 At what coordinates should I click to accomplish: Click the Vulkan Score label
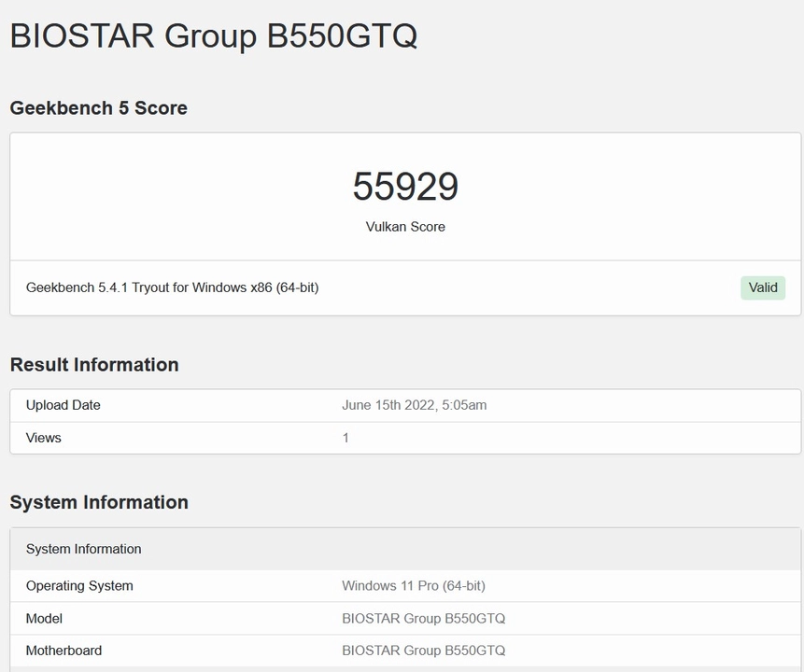[x=405, y=227]
